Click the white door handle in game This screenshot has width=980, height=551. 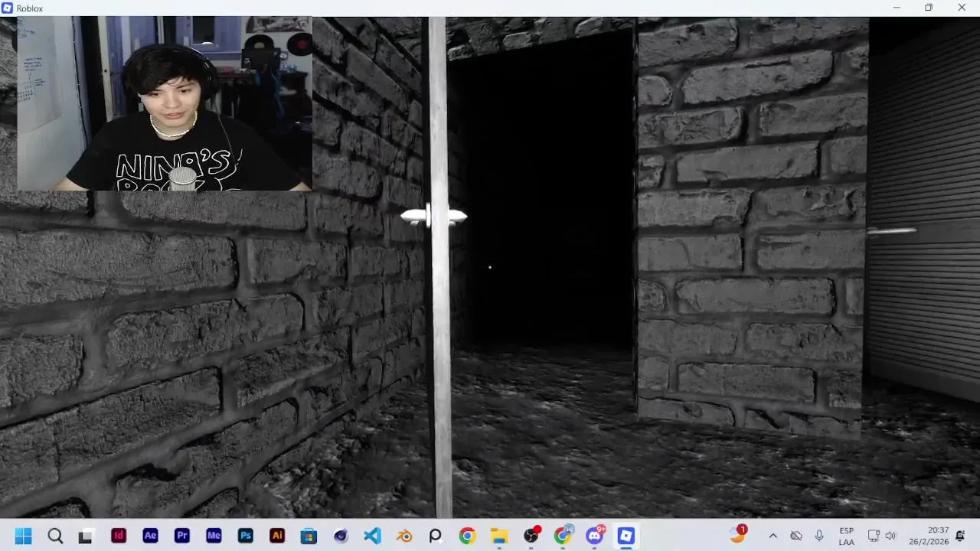[434, 217]
